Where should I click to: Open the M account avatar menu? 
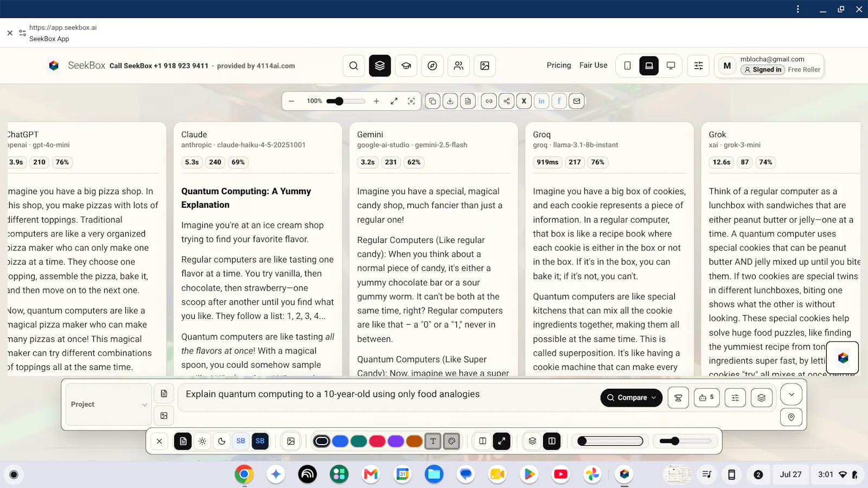pyautogui.click(x=727, y=66)
